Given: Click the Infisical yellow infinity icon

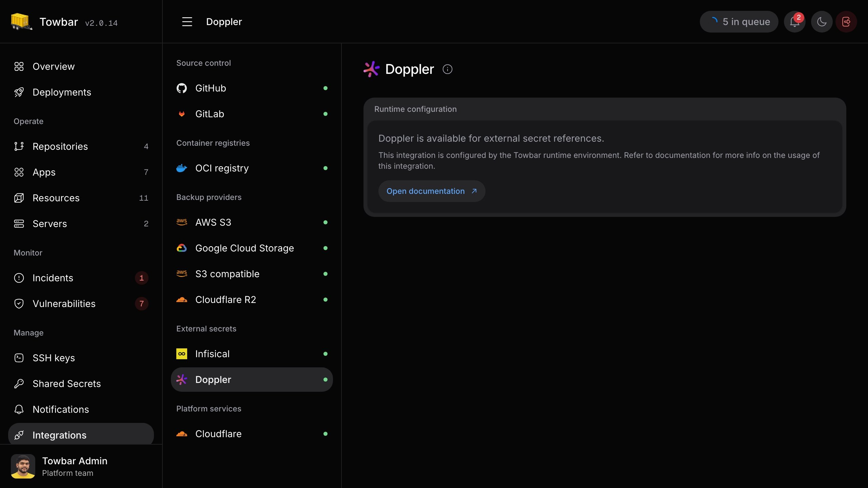Looking at the screenshot, I should [182, 354].
